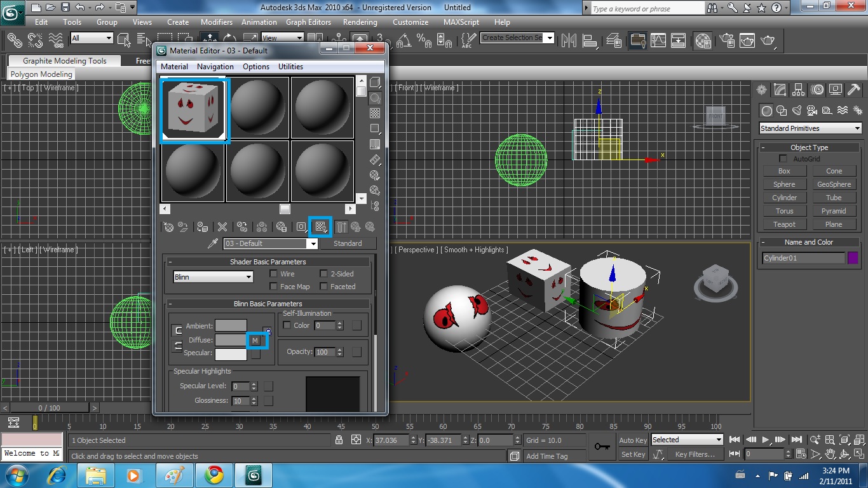Open Curve Editor from toolbar
868x488 pixels.
(658, 40)
